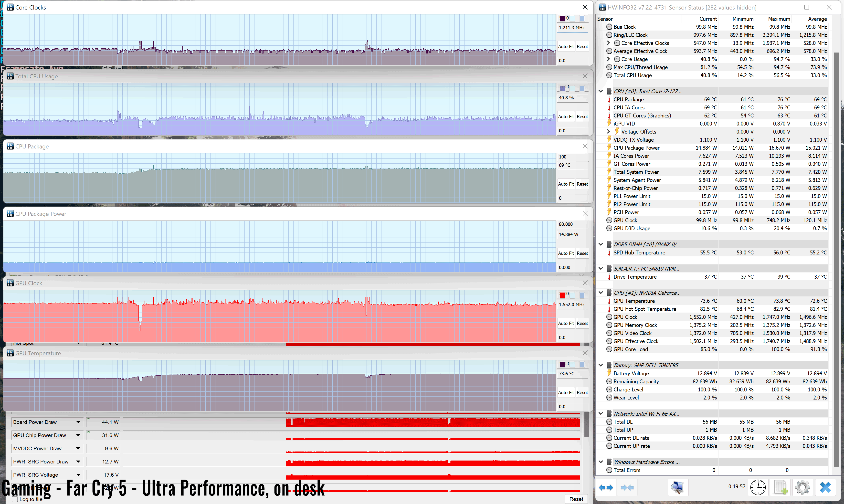Click the thermometer icon beside CPU Package
This screenshot has width=844, height=504.
click(609, 100)
